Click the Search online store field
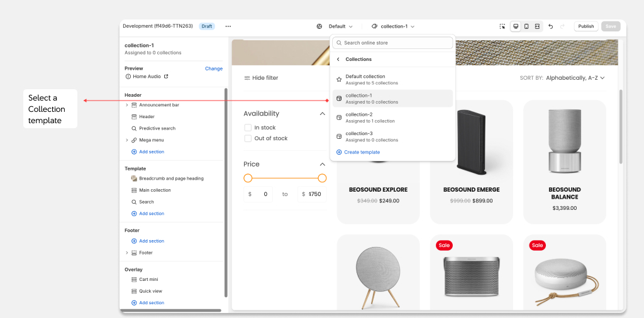 392,43
